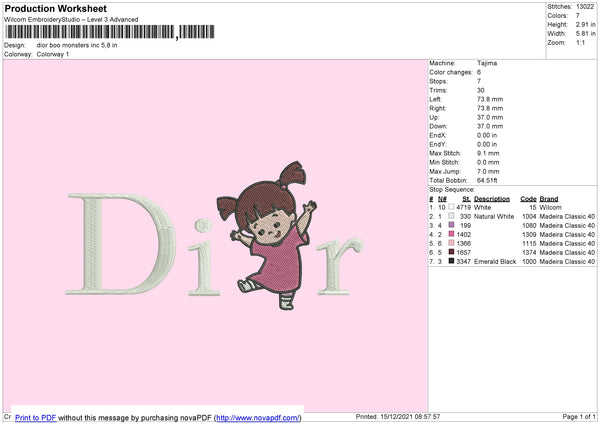Click thread code 1115
Viewport: 600px width, 424px height.
tap(529, 243)
